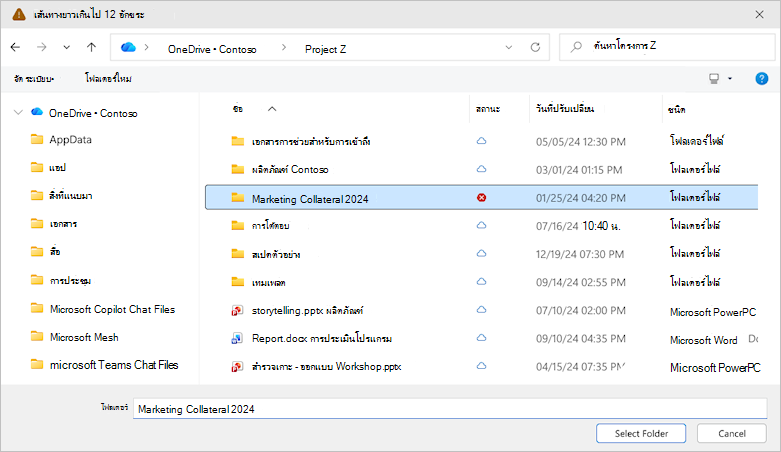Click Report.docx Word file icon
The width and height of the screenshot is (781, 452).
click(x=237, y=339)
